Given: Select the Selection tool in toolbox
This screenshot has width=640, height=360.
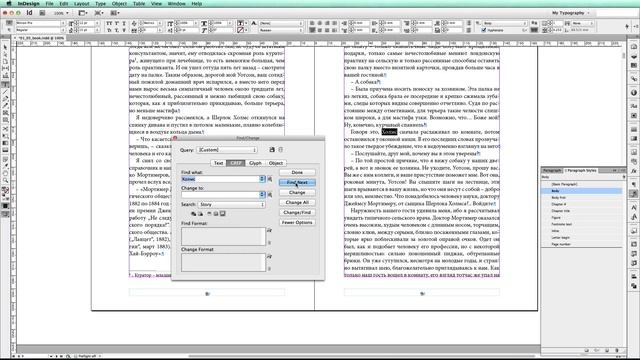Looking at the screenshot, I should pyautogui.click(x=5, y=47).
